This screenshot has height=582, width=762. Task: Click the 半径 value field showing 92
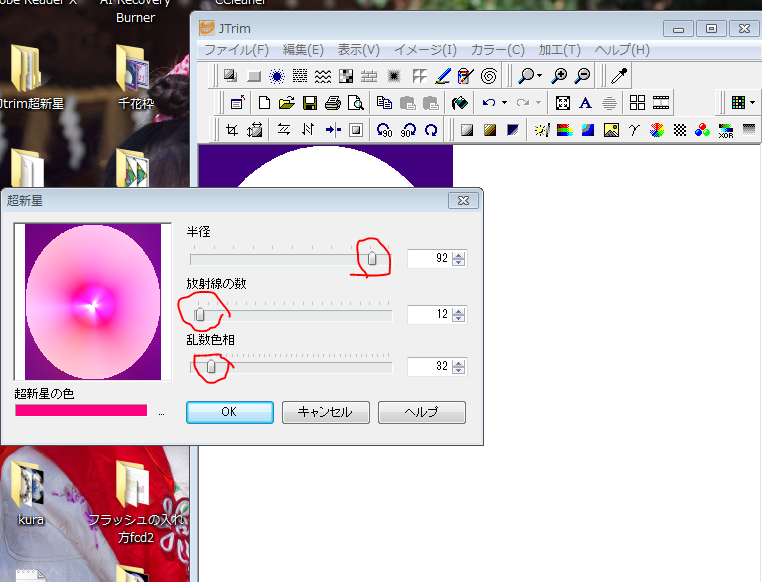[x=430, y=258]
